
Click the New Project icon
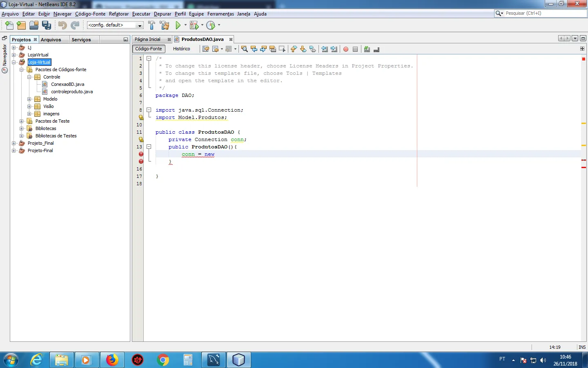point(21,25)
